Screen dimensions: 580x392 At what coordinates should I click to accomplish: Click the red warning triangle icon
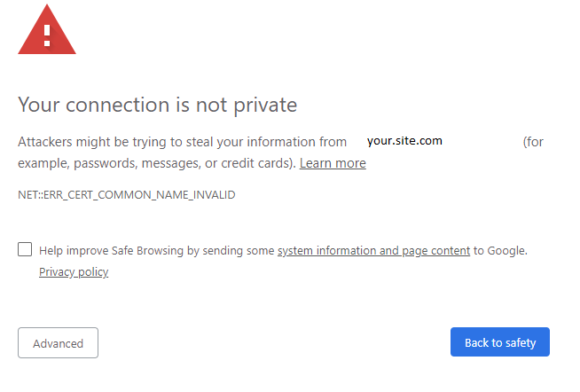(47, 29)
